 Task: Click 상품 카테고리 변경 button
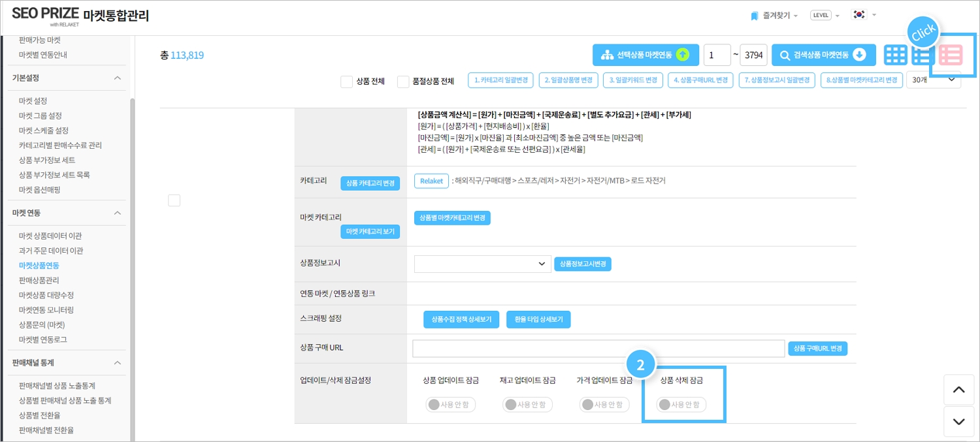(x=370, y=183)
